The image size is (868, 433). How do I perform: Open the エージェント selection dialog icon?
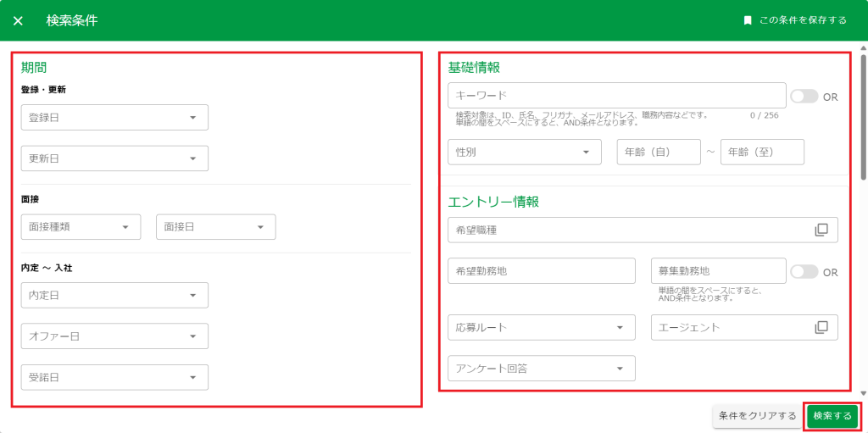tap(821, 327)
